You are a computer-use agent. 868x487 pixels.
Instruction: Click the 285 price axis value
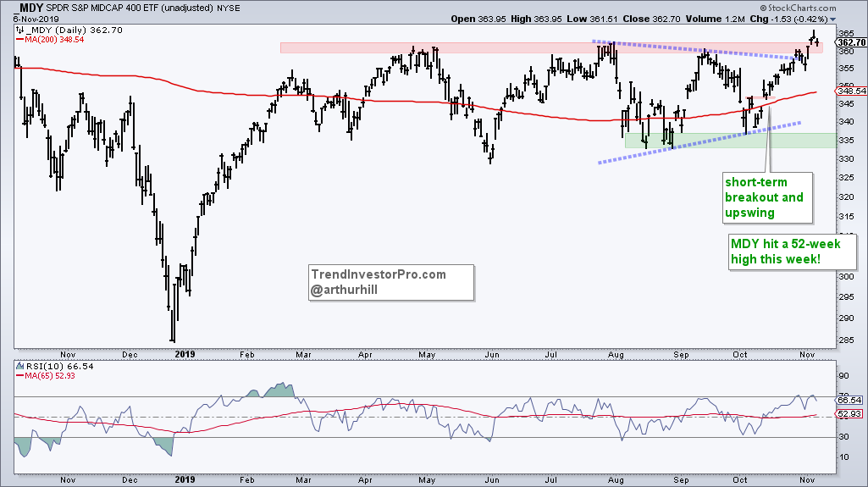pos(845,340)
